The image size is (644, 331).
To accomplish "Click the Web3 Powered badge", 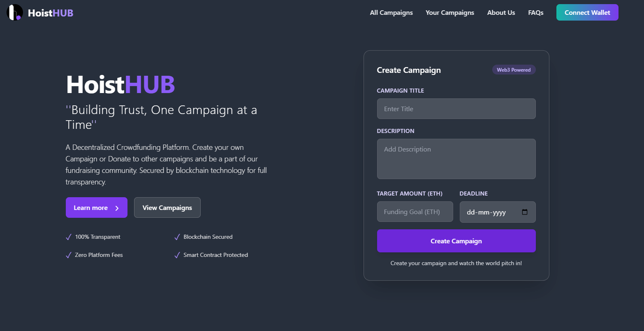I will 514,70.
